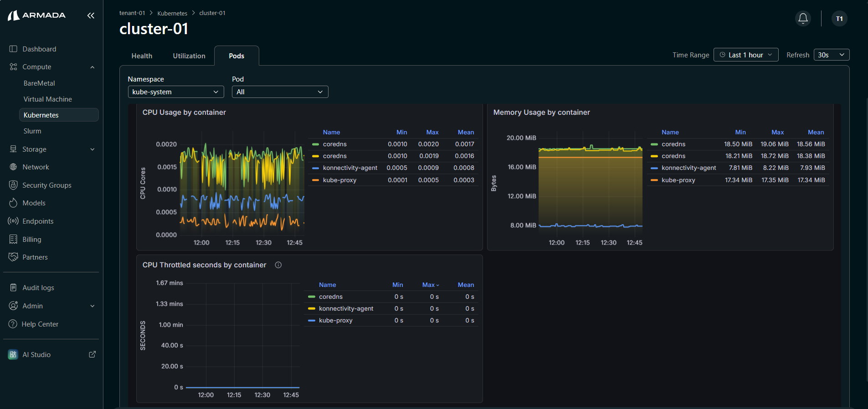Select the Pods tab
The height and width of the screenshot is (409, 868).
coord(236,56)
